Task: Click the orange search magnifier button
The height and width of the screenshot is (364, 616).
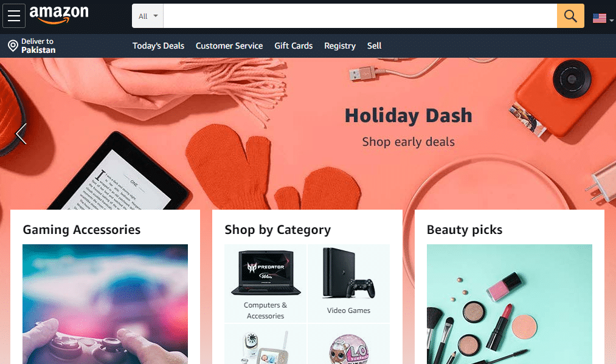Action: pos(570,16)
